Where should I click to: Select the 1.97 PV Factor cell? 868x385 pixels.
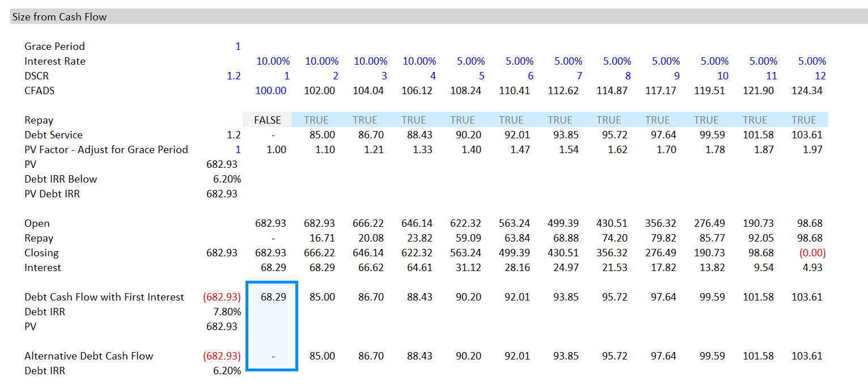click(x=812, y=150)
